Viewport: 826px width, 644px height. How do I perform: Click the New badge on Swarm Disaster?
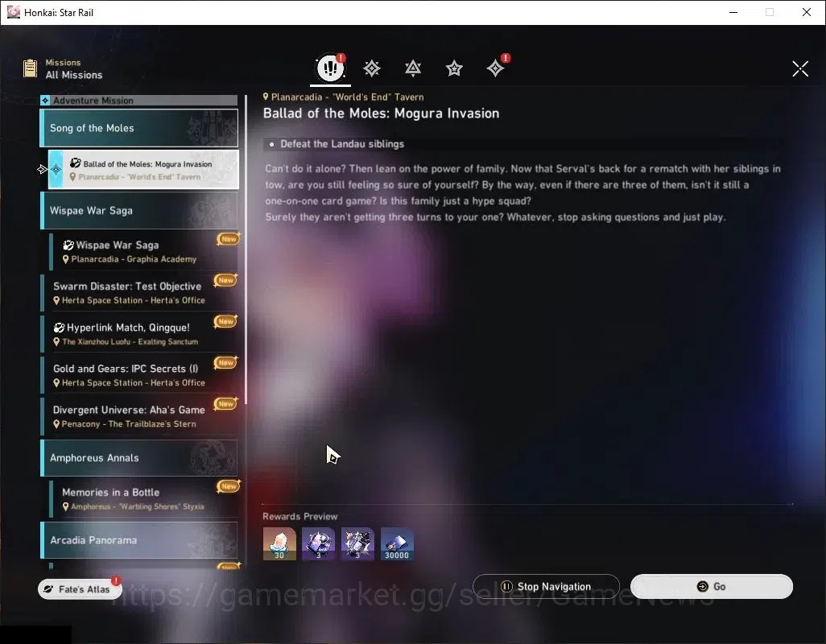(x=226, y=280)
